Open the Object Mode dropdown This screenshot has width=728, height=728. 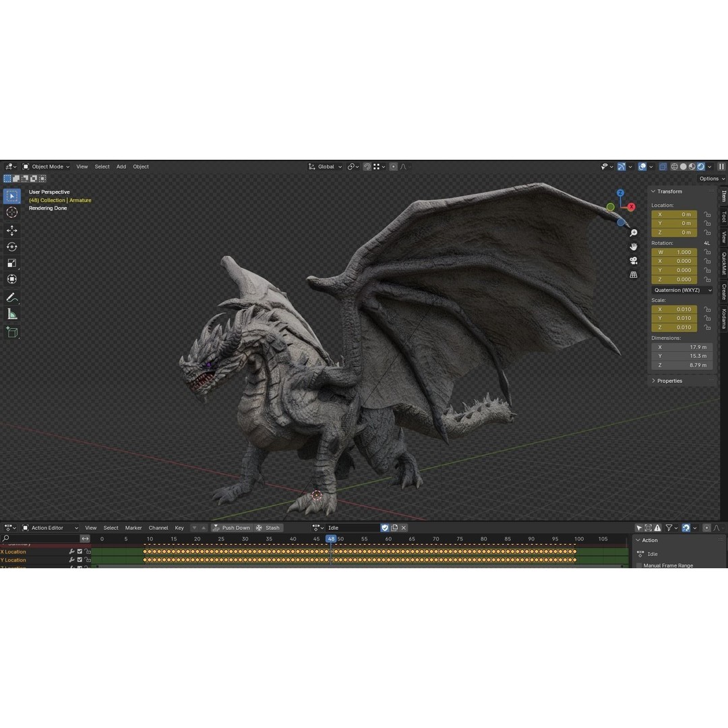[x=47, y=166]
